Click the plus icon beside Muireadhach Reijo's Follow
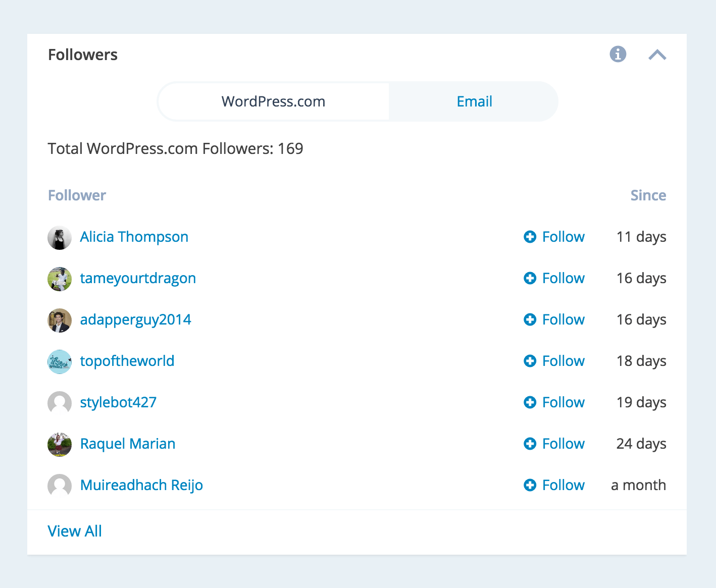Screen dimensions: 716x588 click(530, 485)
